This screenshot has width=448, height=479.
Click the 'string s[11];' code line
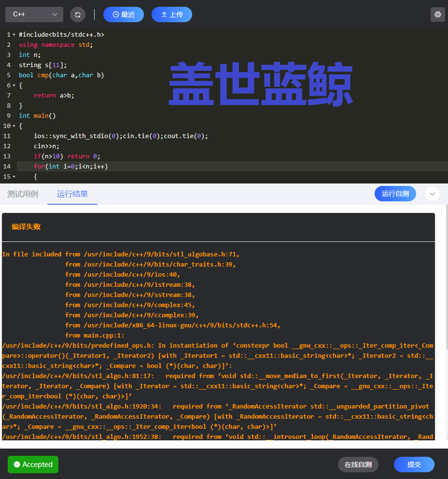(43, 65)
